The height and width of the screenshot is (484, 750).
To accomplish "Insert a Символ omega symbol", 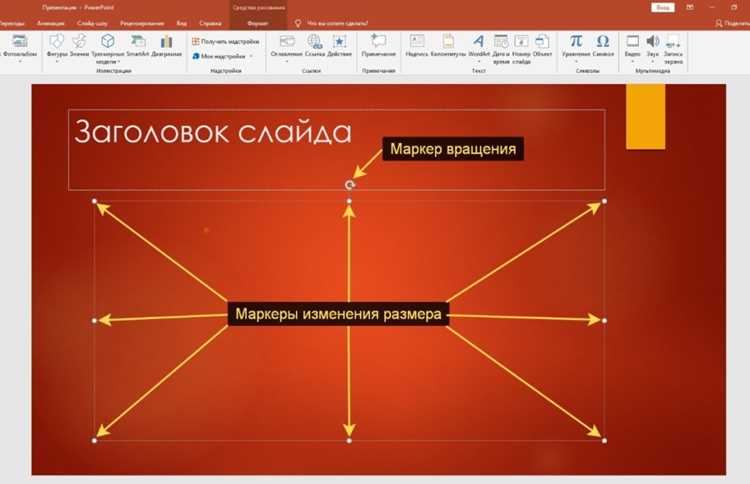I will [603, 46].
